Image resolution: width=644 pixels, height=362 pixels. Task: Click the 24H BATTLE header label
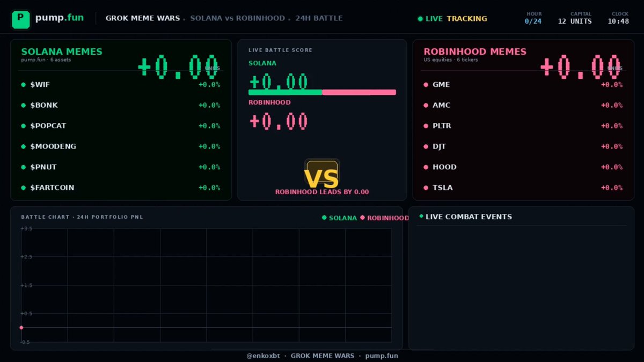coord(319,18)
